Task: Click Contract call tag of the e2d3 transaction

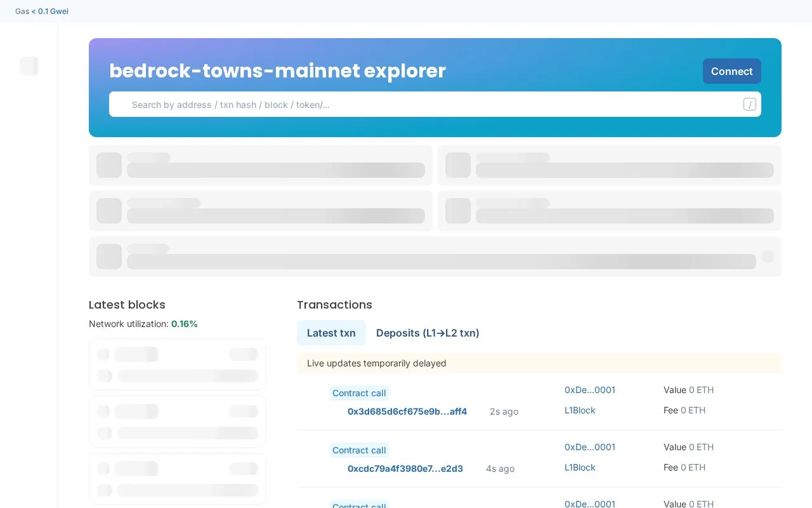Action: click(359, 450)
